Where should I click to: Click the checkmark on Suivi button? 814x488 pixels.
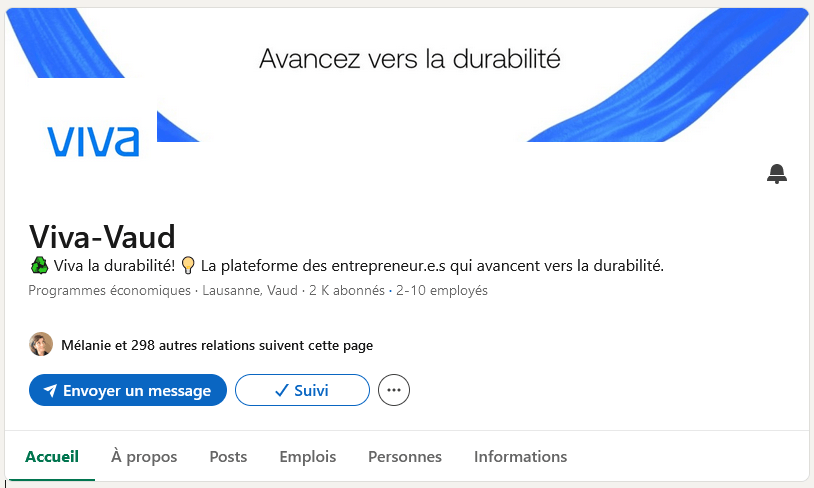[281, 391]
